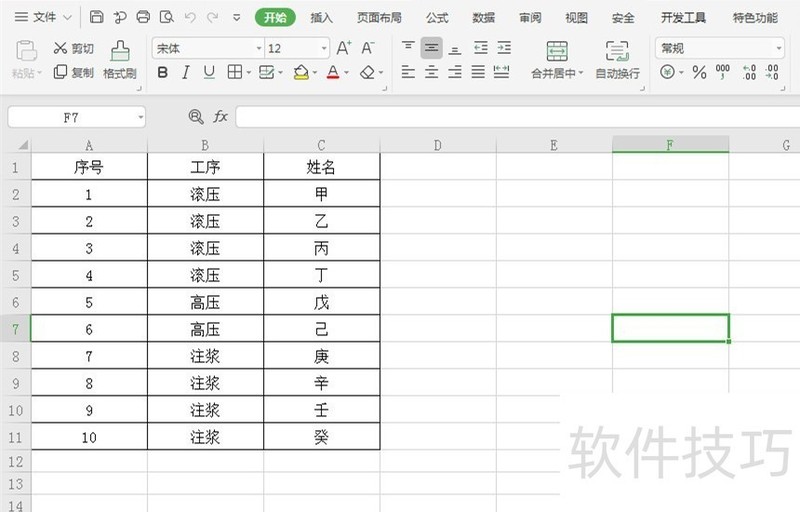This screenshot has height=512, width=800.
Task: Click the Name Box showing F7
Action: click(x=71, y=118)
